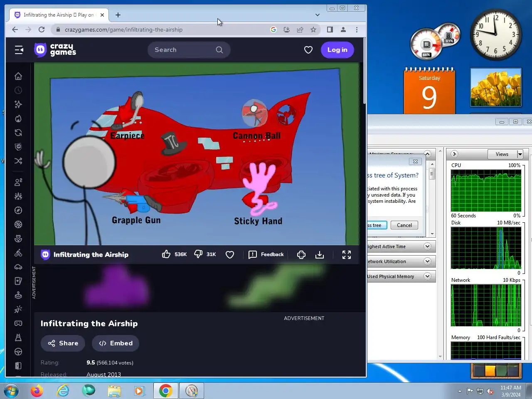The image size is (532, 399).
Task: Bookmark this page with the star icon
Action: 313,30
